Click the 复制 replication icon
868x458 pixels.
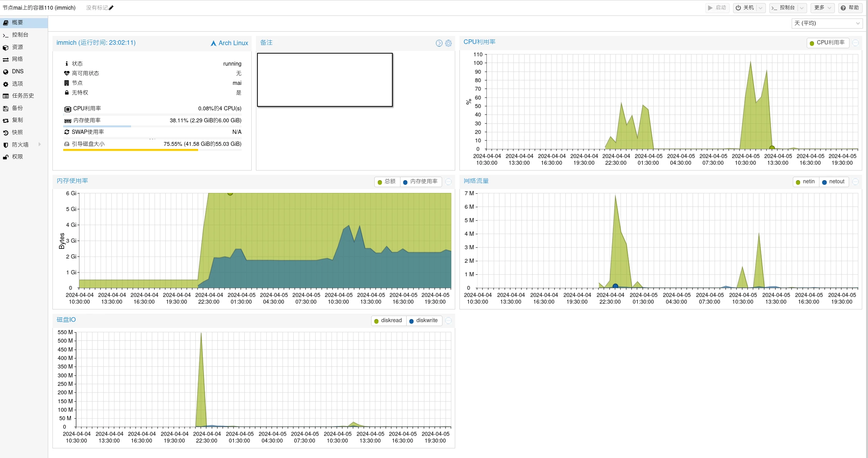tap(6, 120)
